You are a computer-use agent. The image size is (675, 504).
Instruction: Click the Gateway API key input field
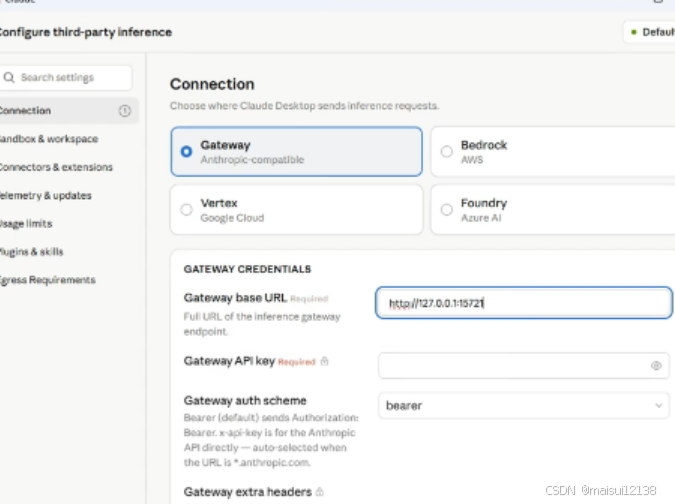coord(523,365)
